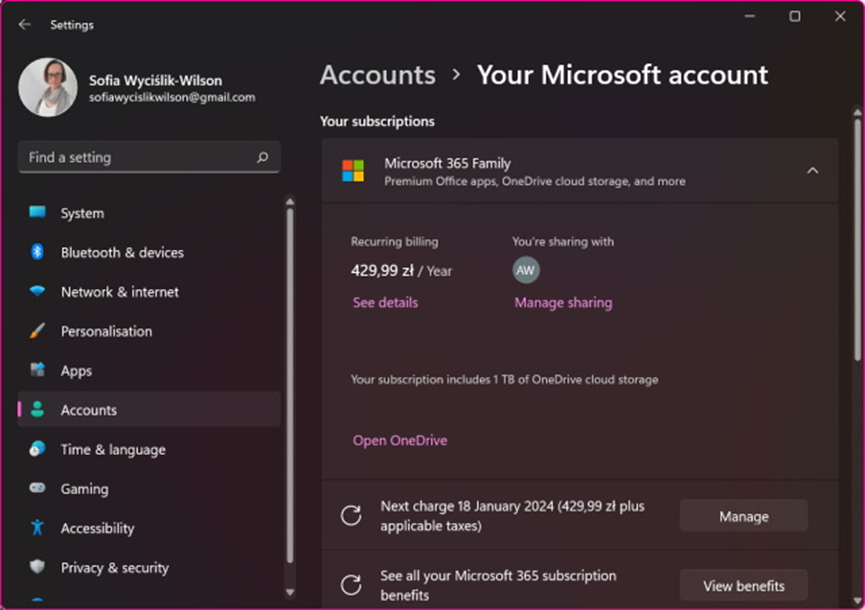
Task: Click the Time & language globe icon
Action: (38, 449)
